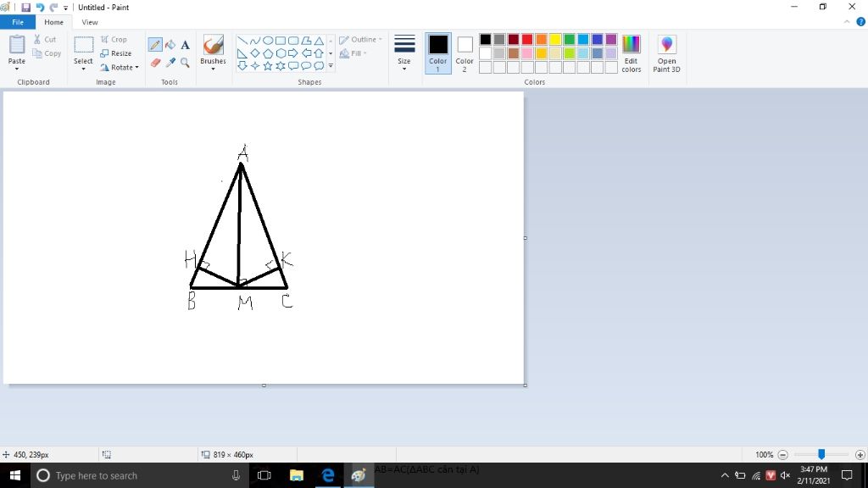Collapse the ribbon with the chevron
This screenshot has width=868, height=488.
pos(847,22)
